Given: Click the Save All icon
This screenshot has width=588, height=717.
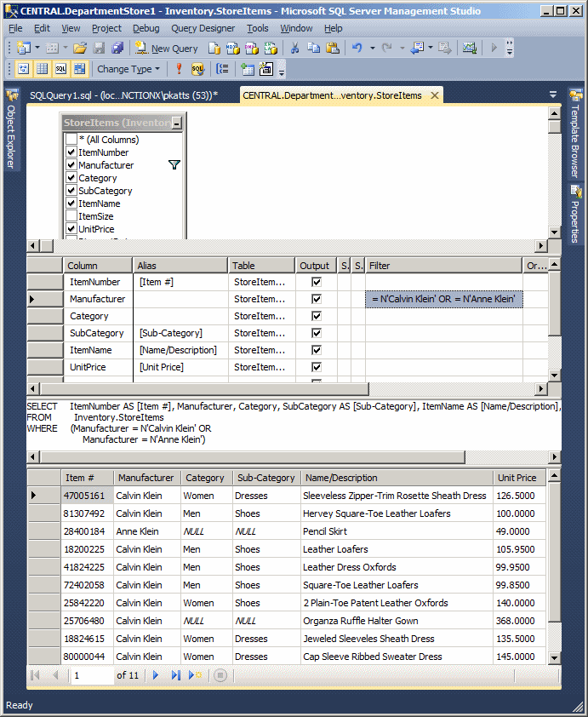Looking at the screenshot, I should click(117, 48).
